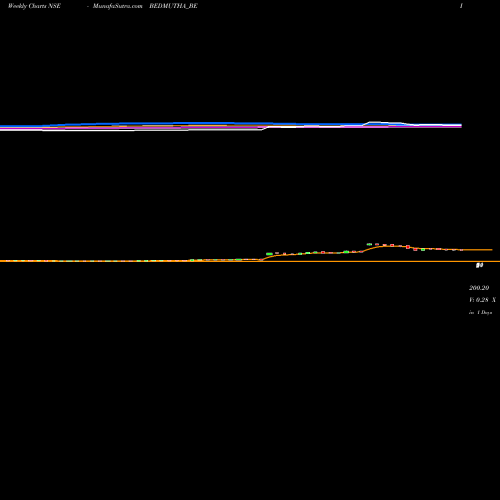Click the 'MunafaSutra.com' label
This screenshot has height=500, width=500.
(118, 6)
